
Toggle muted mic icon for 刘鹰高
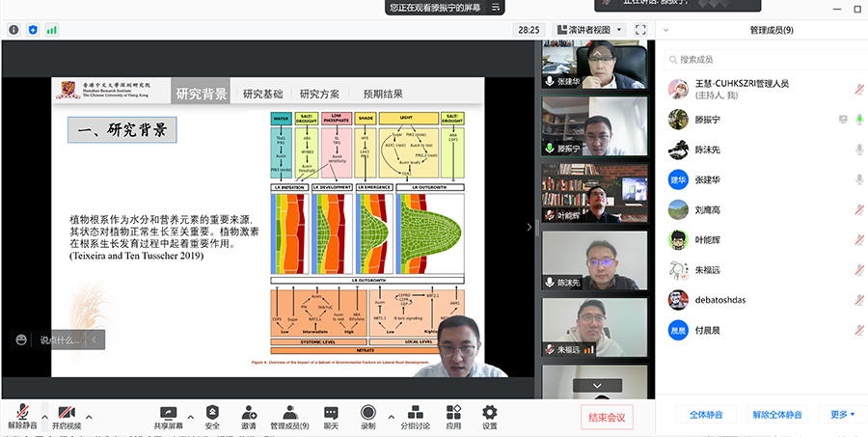point(859,210)
